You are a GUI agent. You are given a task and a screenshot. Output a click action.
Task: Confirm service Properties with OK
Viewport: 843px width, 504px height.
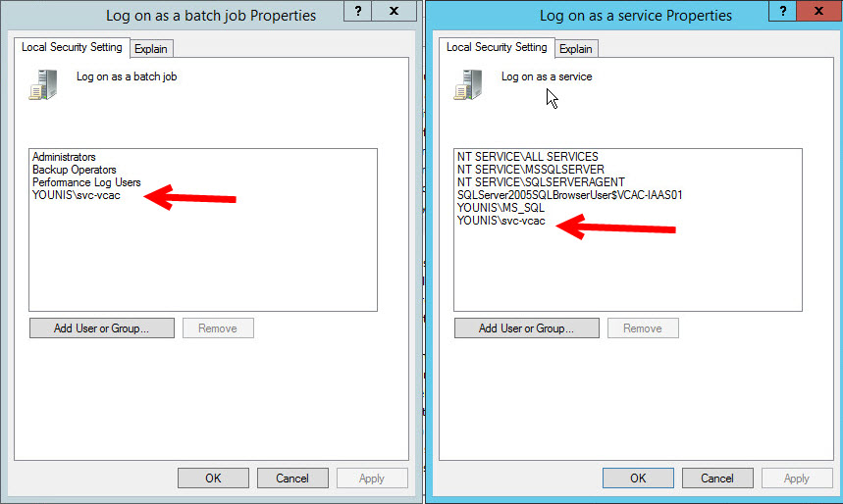(638, 479)
